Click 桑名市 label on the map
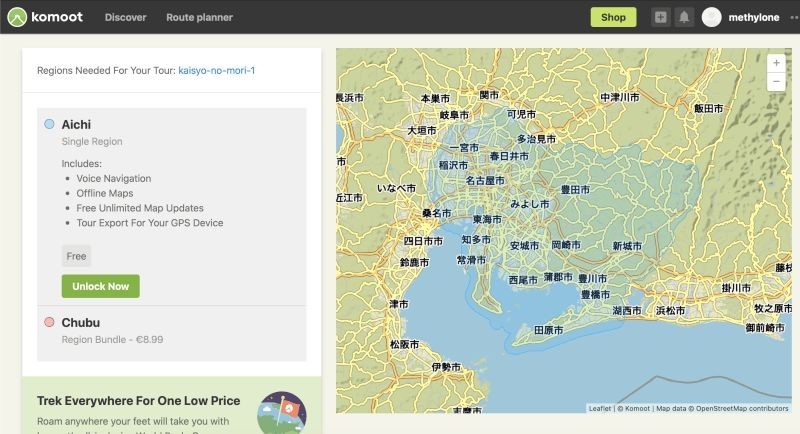The height and width of the screenshot is (434, 800). click(x=437, y=213)
